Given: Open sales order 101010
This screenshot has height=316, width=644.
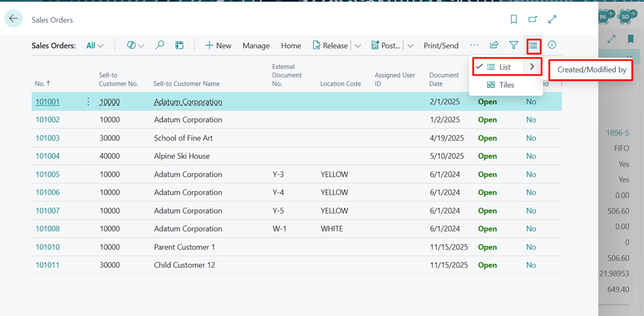Looking at the screenshot, I should click(x=47, y=247).
